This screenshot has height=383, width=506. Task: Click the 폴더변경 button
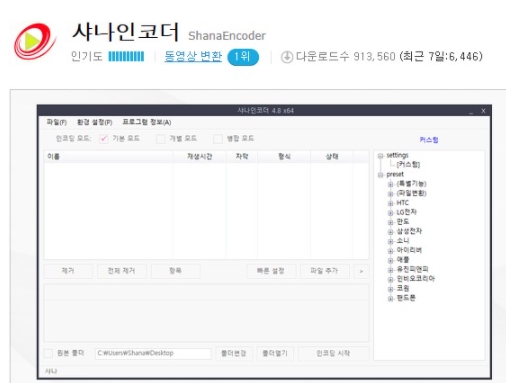[x=234, y=353]
